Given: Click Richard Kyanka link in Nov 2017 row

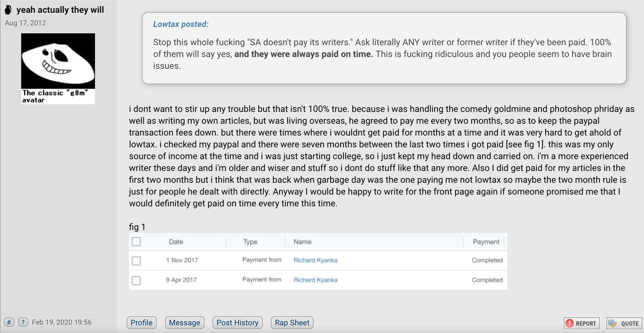Looking at the screenshot, I should [x=315, y=260].
